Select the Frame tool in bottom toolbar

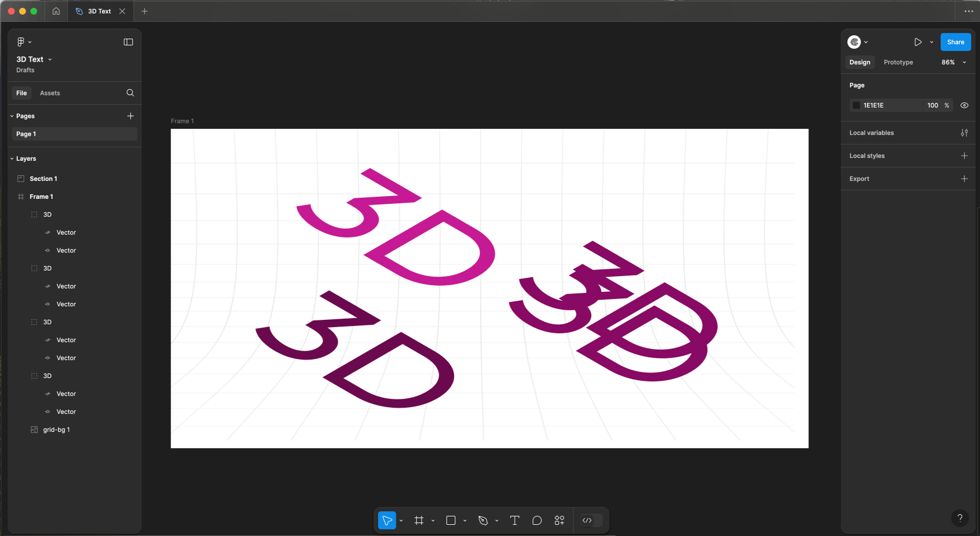tap(419, 520)
